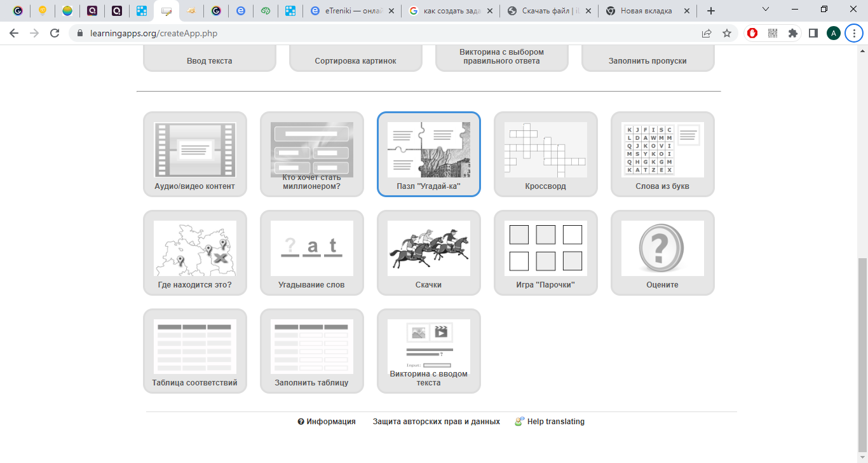Select the Таблица соответствий template
This screenshot has height=463, width=868.
pyautogui.click(x=194, y=351)
